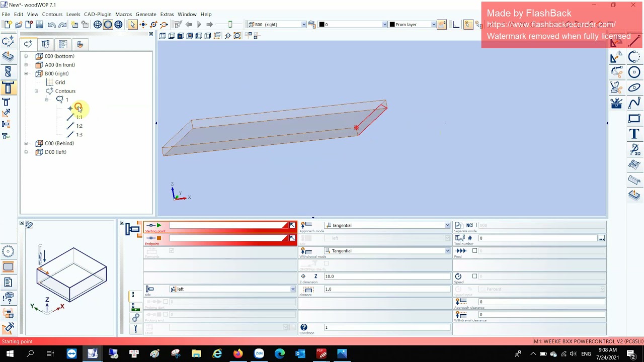Screen dimensions: 644x362
Task: Create a new file from the toolbar
Action: (8, 24)
